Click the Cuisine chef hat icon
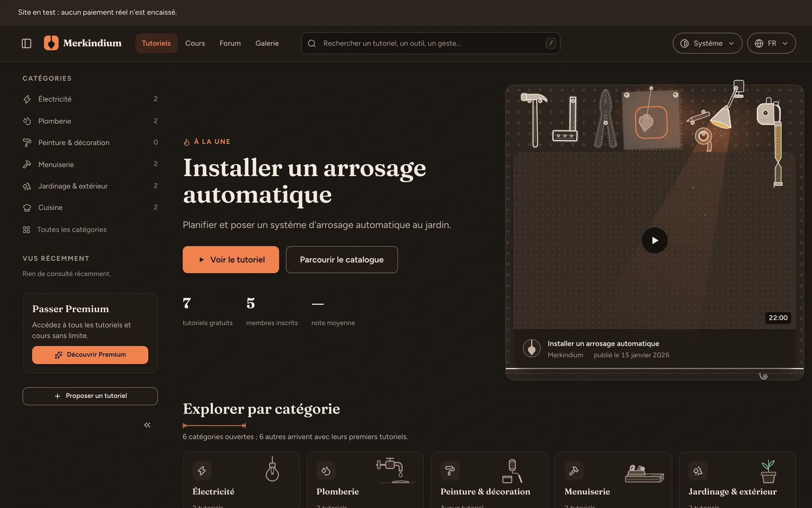 [x=27, y=208]
